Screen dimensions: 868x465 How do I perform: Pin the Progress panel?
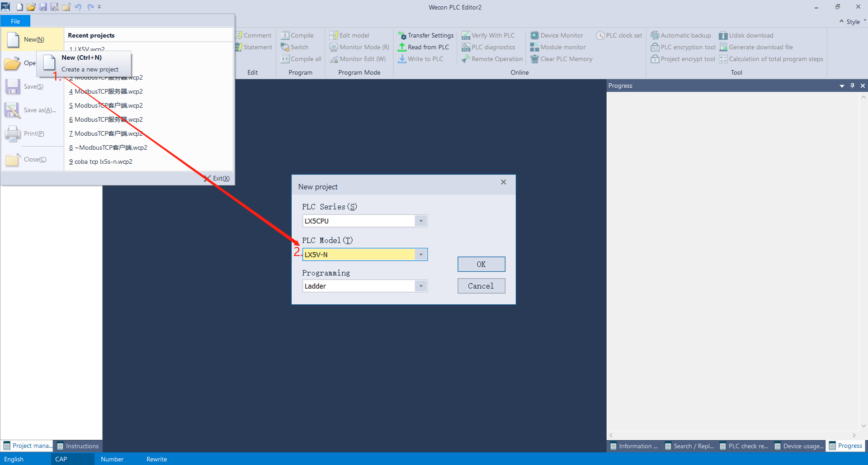pos(852,85)
